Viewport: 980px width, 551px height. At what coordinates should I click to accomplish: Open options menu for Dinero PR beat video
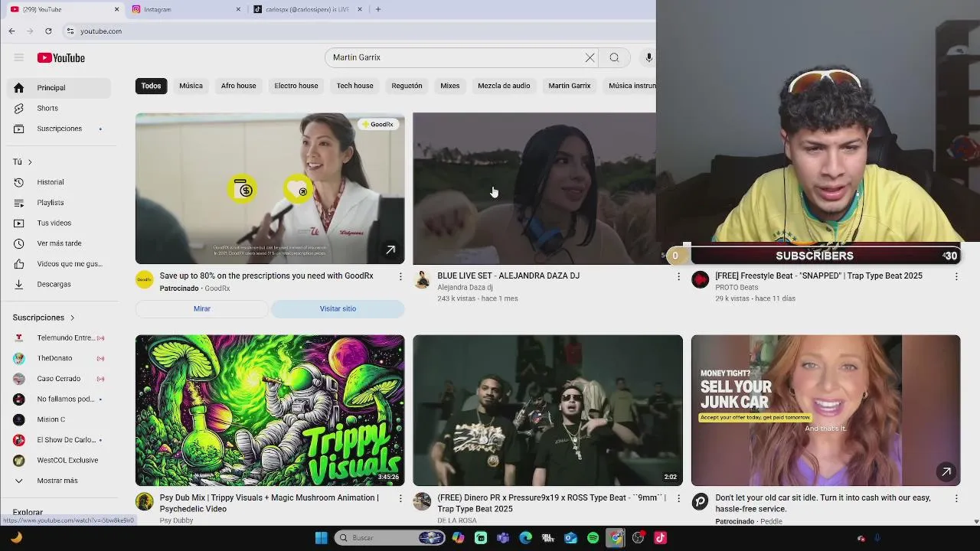(x=678, y=498)
